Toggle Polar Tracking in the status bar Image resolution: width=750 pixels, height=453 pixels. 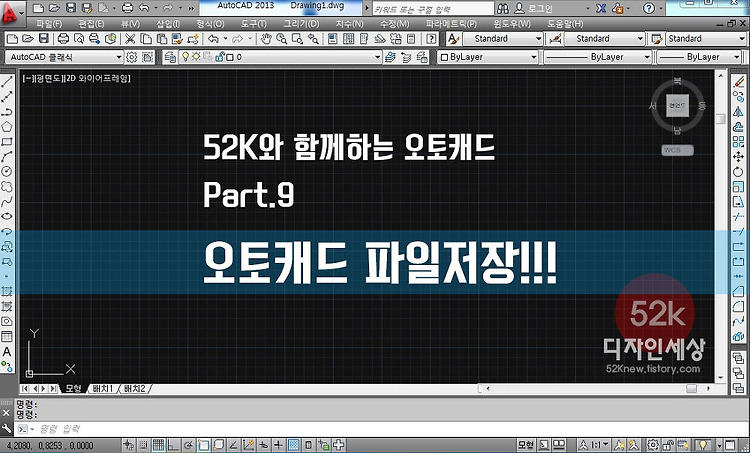[x=188, y=445]
